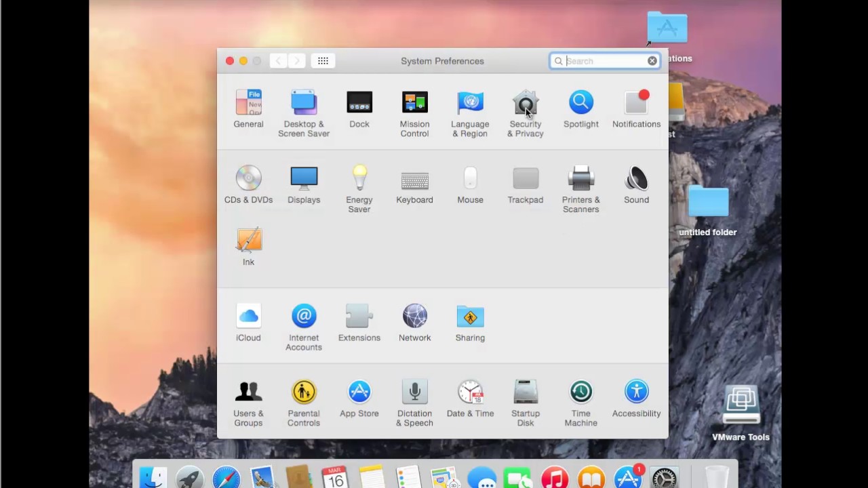Select the untitled folder on desktop
868x488 pixels.
[x=708, y=211]
